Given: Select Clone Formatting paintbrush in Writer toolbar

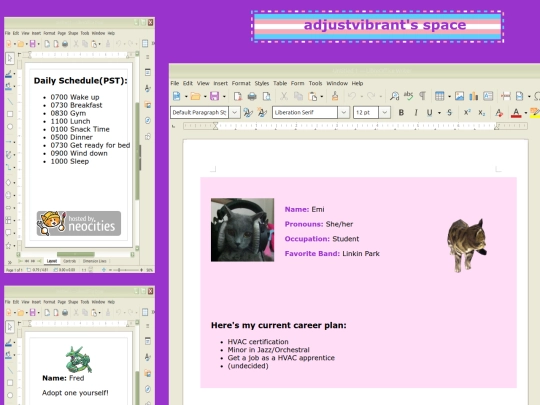Looking at the screenshot, I should point(335,96).
